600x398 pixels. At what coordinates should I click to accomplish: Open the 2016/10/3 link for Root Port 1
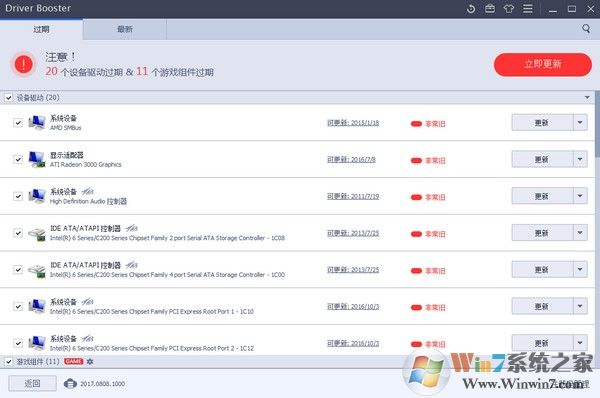[x=353, y=307]
